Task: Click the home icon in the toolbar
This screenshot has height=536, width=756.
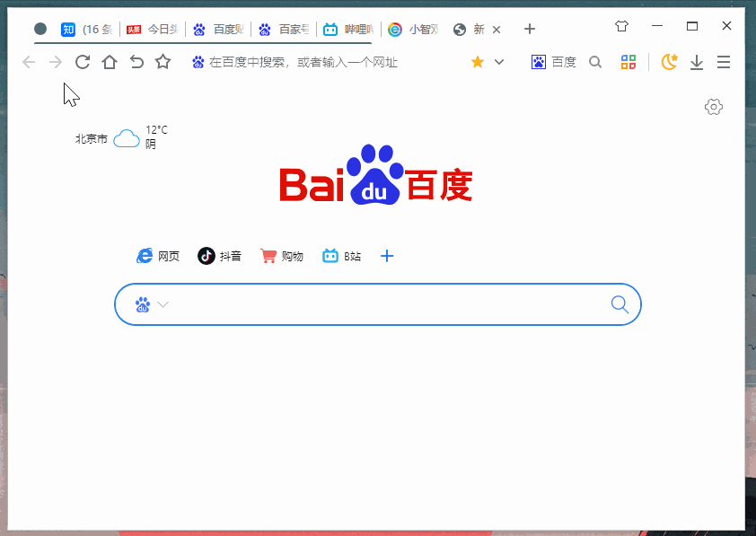Action: [109, 62]
